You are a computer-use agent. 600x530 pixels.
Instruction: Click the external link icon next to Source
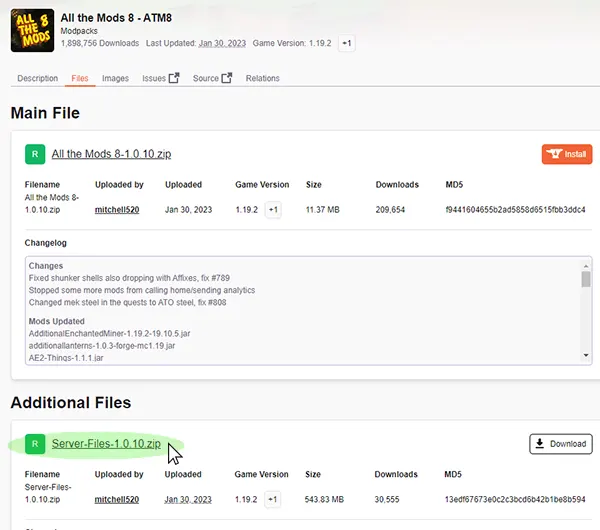tap(226, 78)
